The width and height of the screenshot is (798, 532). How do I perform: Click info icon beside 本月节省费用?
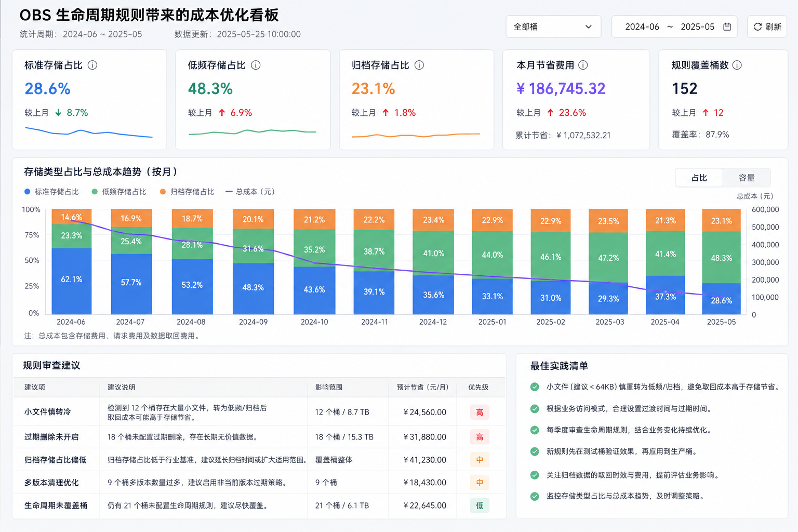pyautogui.click(x=583, y=65)
